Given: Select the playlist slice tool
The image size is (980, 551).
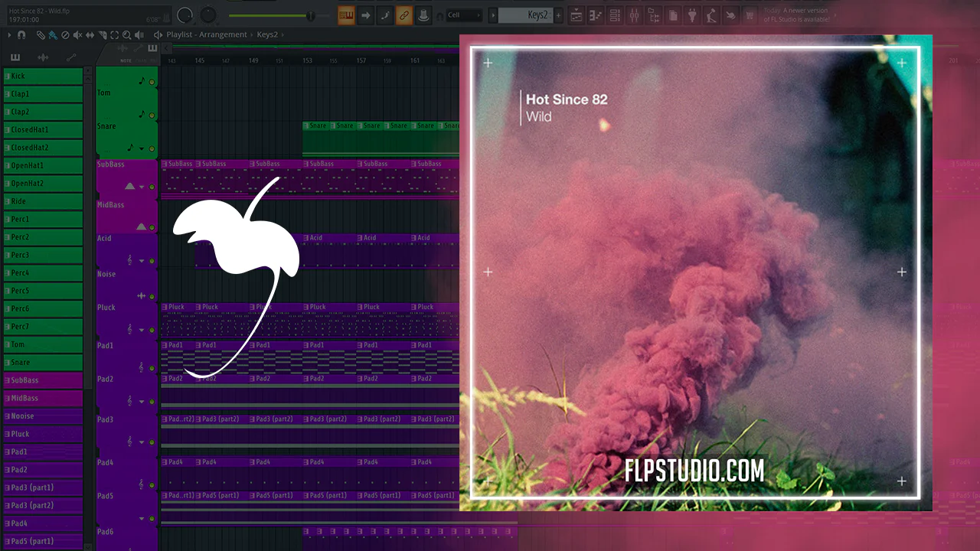Looking at the screenshot, I should pos(102,35).
